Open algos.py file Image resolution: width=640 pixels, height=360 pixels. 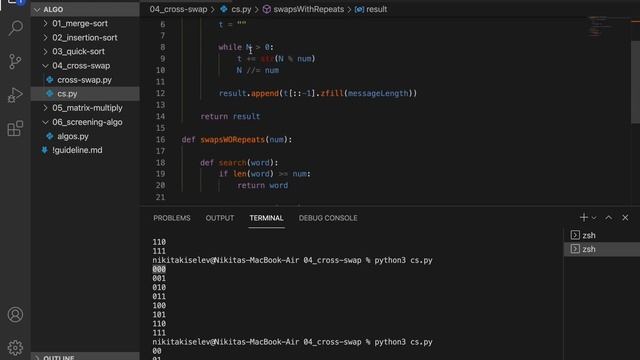coord(73,136)
